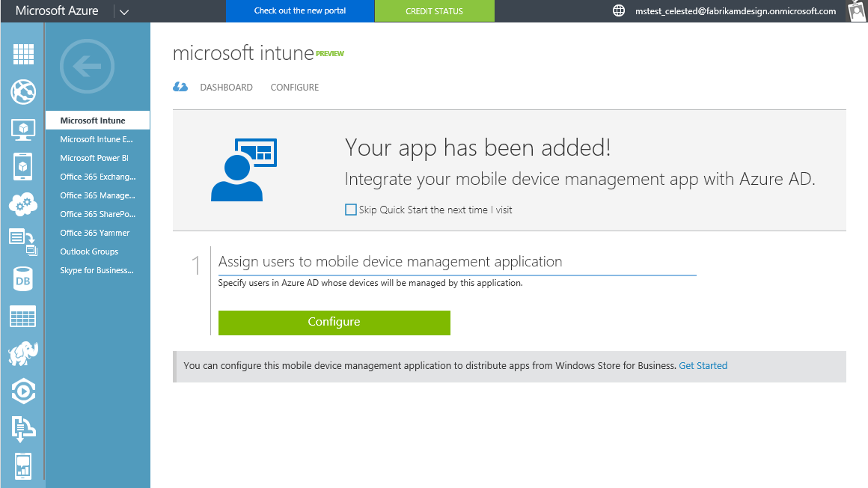Viewport: 868px width, 488px height.
Task: Open the Service Bus download-document icon
Action: pos(23,429)
